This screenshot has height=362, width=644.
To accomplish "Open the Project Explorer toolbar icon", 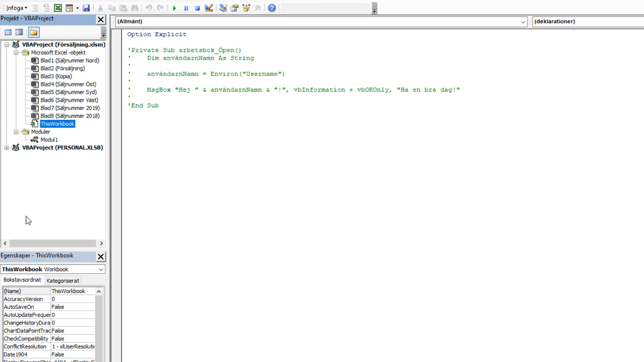I will click(x=223, y=8).
